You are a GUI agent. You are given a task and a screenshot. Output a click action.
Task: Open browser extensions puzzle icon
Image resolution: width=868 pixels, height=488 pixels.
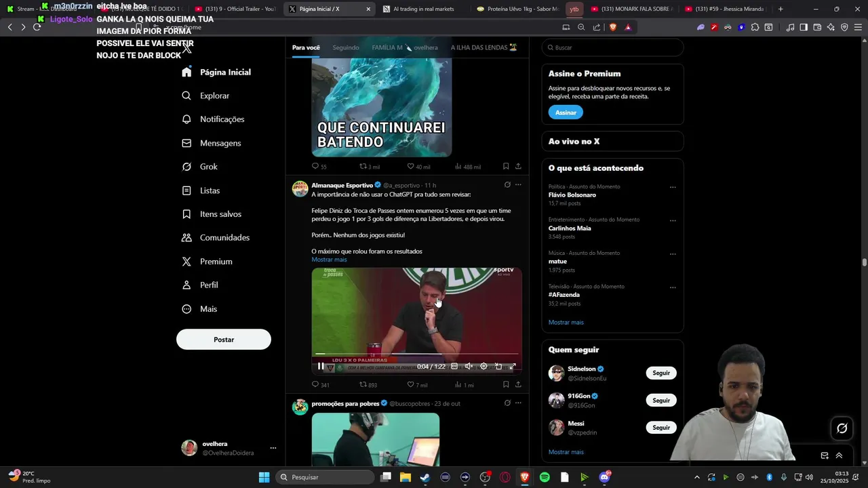pyautogui.click(x=755, y=27)
